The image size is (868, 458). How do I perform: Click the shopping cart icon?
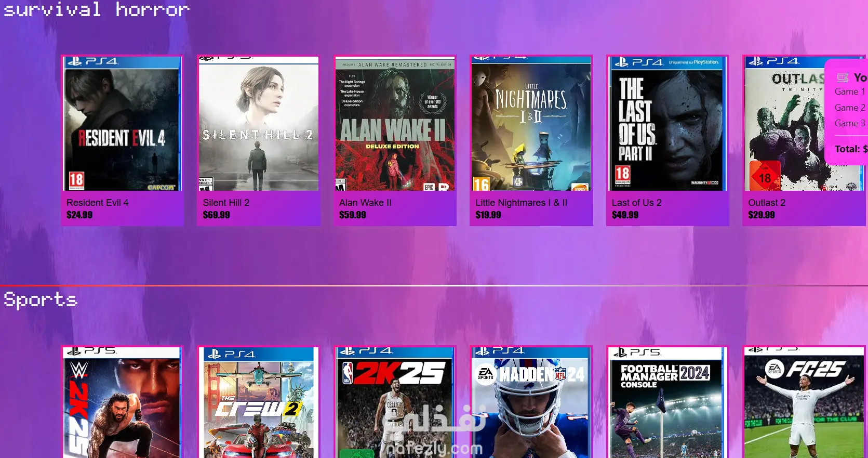click(843, 78)
